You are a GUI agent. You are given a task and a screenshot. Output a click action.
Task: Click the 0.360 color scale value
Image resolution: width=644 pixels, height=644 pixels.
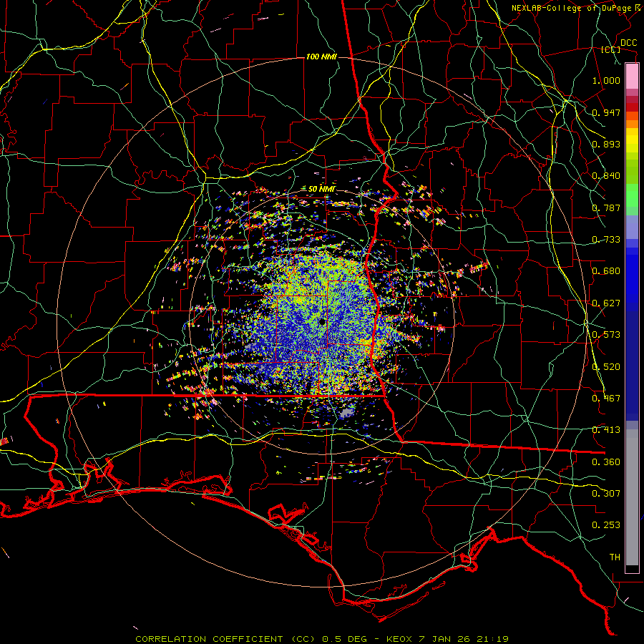click(606, 462)
